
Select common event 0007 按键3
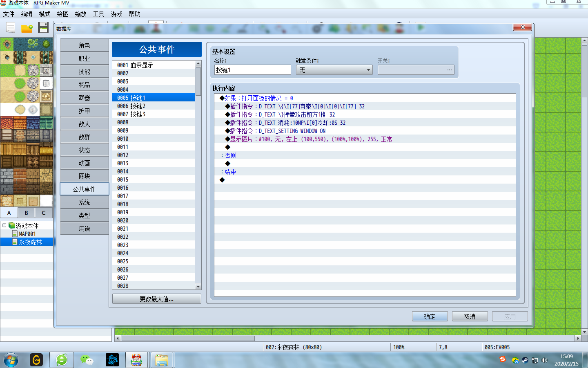[x=154, y=114]
